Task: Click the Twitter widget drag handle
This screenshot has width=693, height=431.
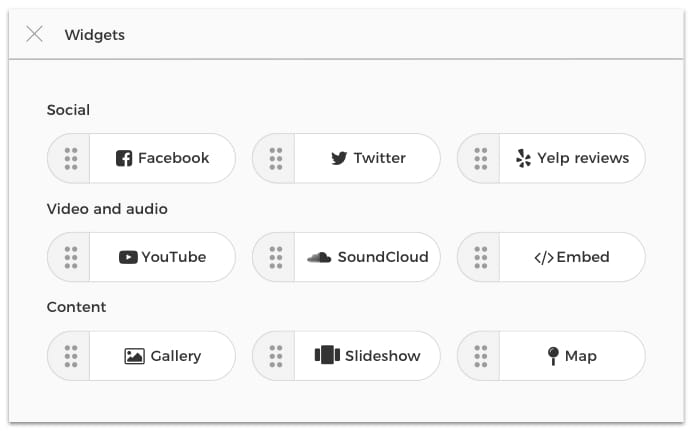Action: point(275,158)
